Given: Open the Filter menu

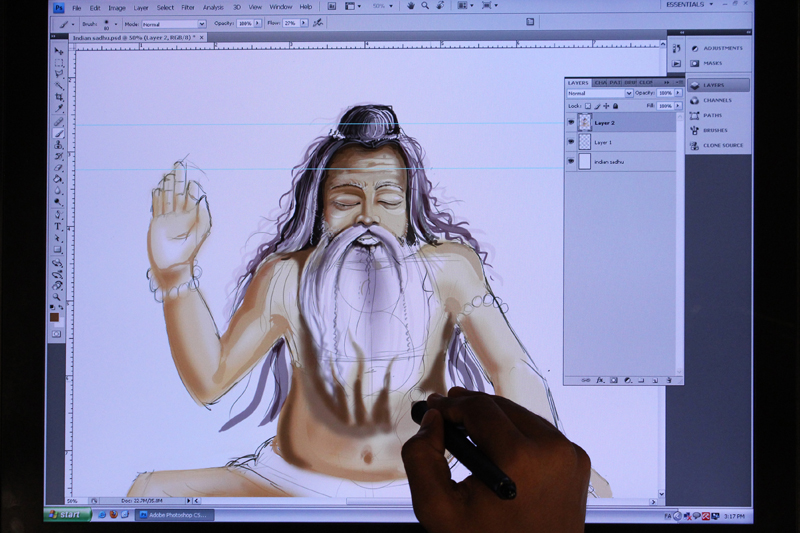Looking at the screenshot, I should tap(188, 7).
